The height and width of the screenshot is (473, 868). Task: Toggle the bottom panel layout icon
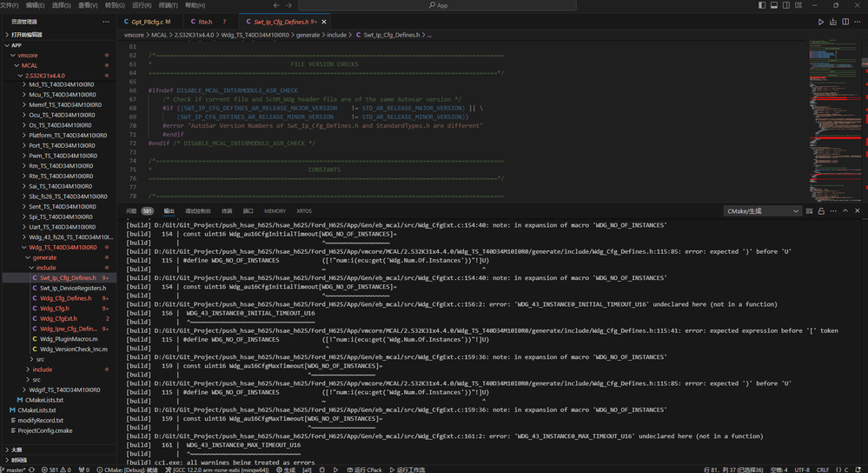[774, 5]
